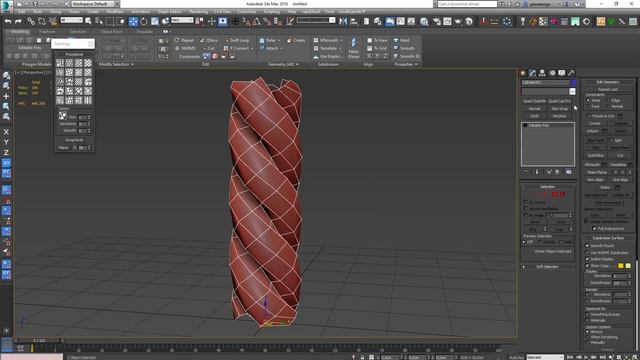Toggle Smooth Result checkbox
The width and height of the screenshot is (640, 360).
(x=587, y=246)
